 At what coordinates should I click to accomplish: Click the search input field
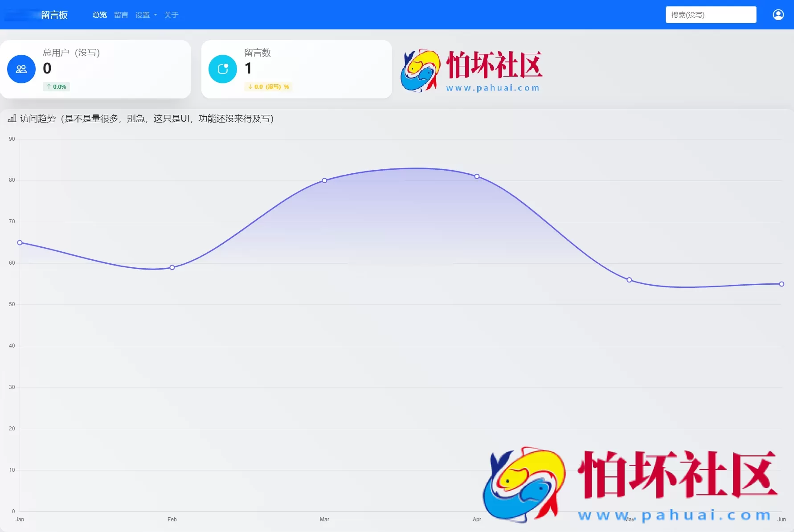click(711, 15)
